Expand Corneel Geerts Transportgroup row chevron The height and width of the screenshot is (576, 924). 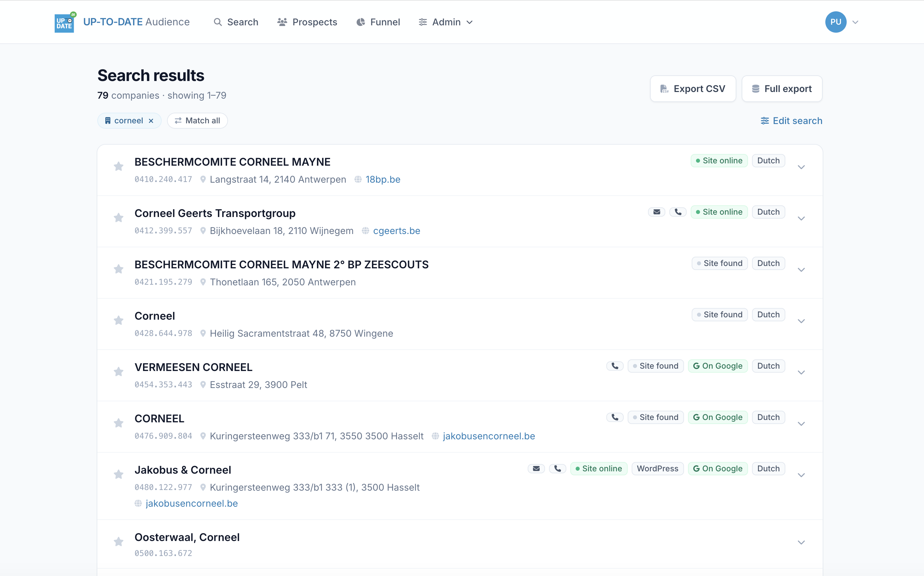[801, 219]
